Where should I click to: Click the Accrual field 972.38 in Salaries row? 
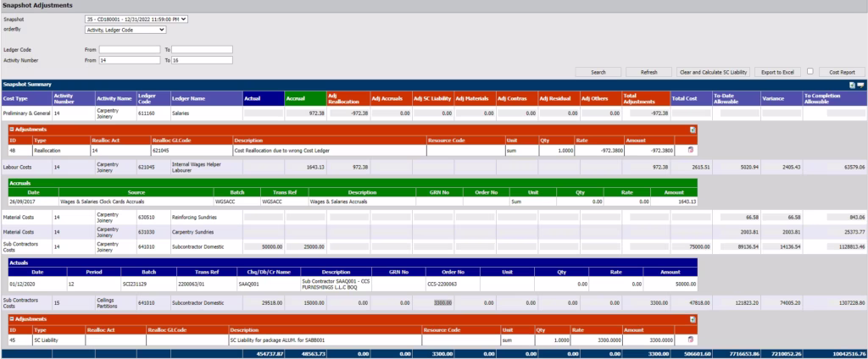pyautogui.click(x=305, y=113)
